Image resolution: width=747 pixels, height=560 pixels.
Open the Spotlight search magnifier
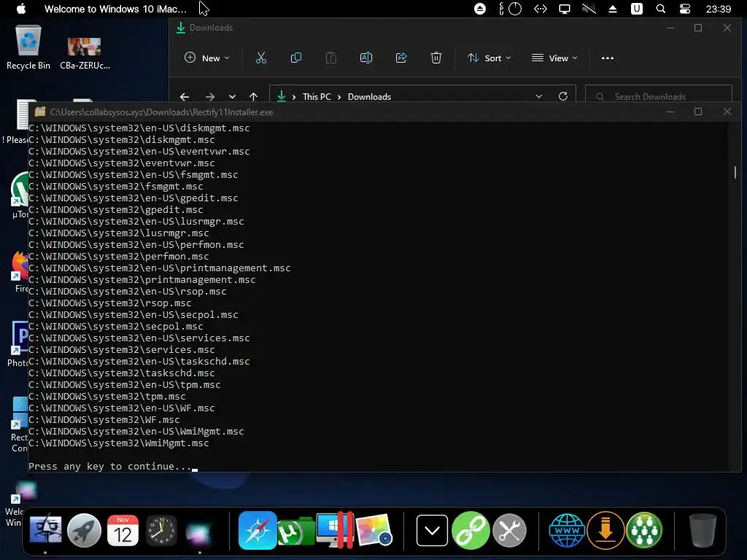click(661, 9)
